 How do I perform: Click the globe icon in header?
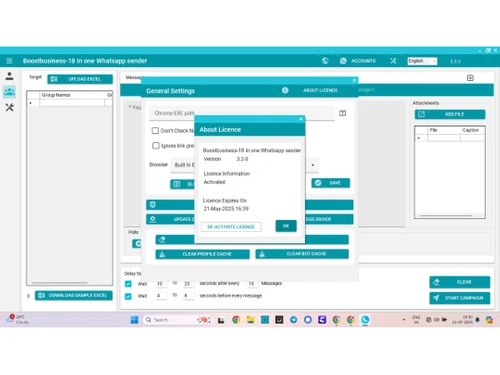[x=325, y=61]
